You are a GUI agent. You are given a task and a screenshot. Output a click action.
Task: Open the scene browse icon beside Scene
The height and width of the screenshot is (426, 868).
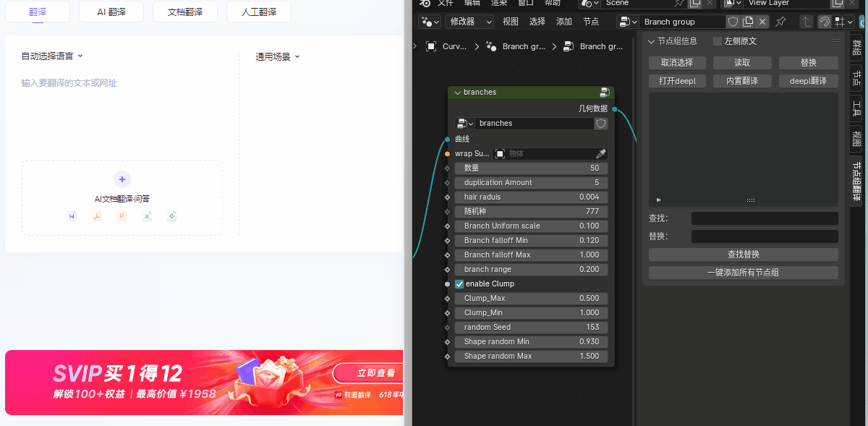click(x=589, y=3)
